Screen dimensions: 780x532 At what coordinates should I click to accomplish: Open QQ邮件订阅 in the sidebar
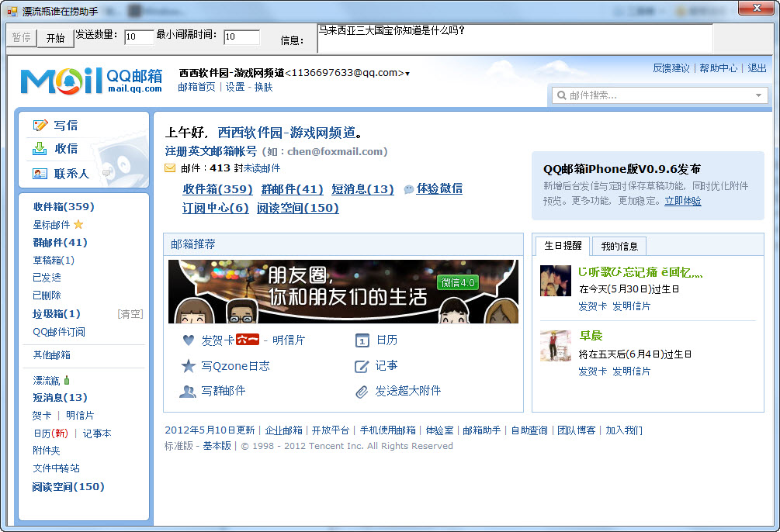coord(59,332)
